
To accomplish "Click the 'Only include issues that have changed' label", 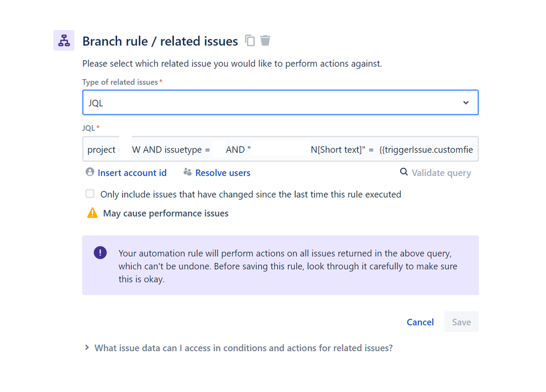I will [x=250, y=194].
